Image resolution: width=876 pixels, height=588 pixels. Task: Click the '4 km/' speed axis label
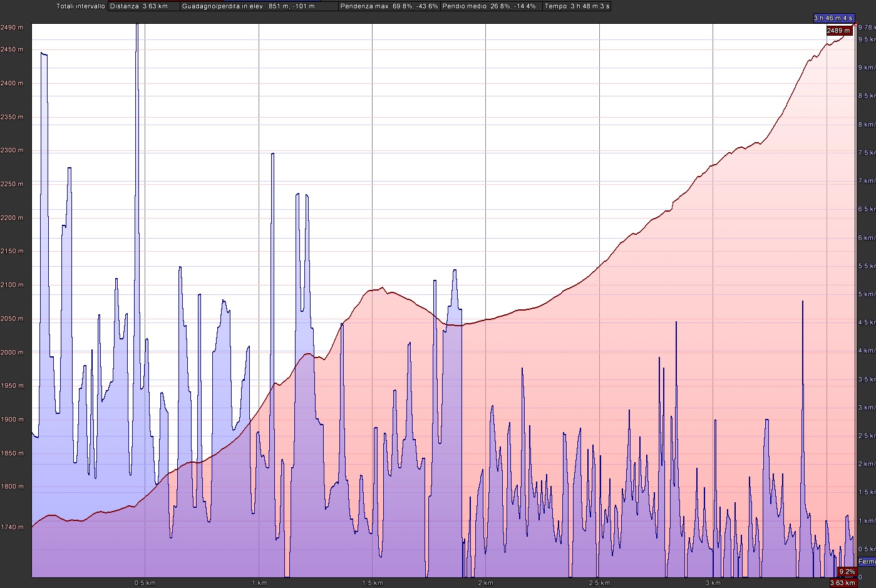click(867, 351)
